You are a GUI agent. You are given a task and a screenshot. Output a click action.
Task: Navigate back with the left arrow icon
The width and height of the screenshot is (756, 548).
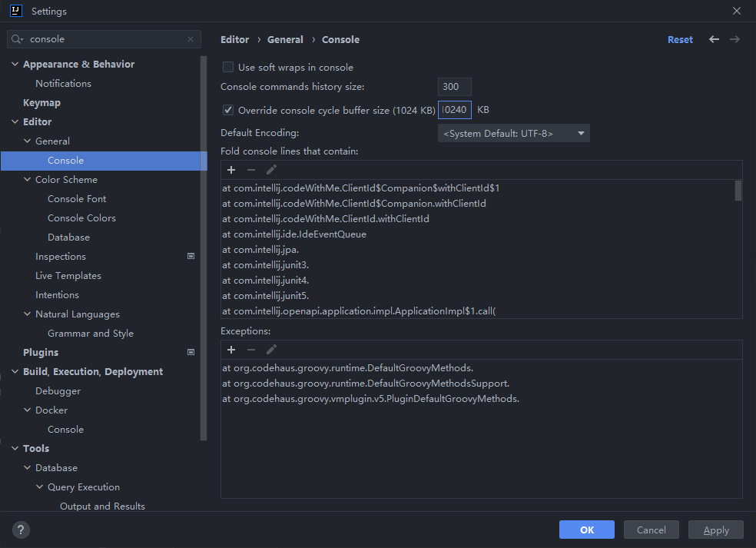715,39
